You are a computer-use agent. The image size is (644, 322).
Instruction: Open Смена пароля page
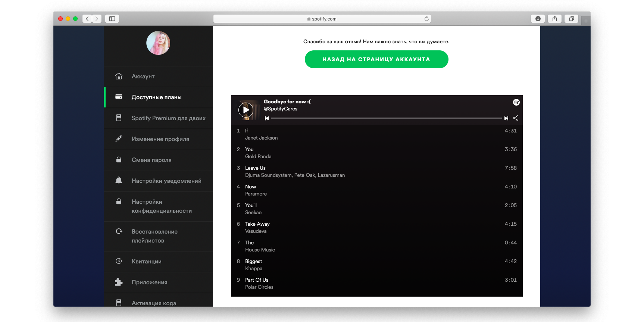[159, 160]
